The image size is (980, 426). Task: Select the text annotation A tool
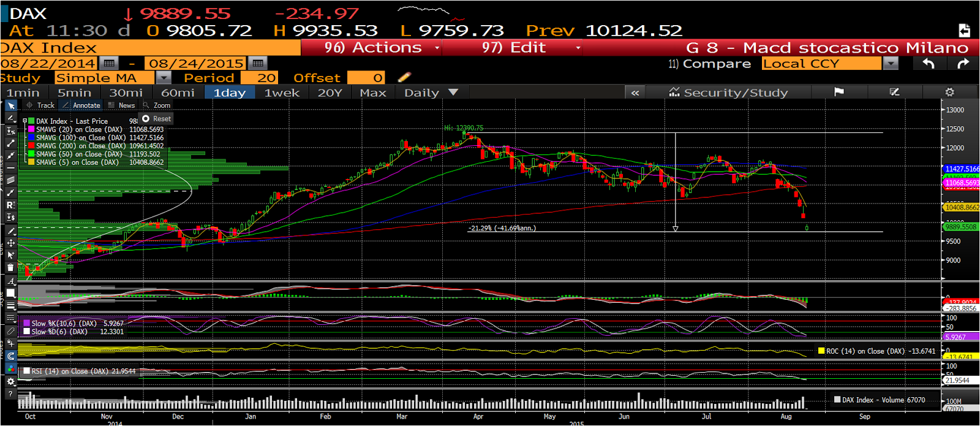click(10, 281)
